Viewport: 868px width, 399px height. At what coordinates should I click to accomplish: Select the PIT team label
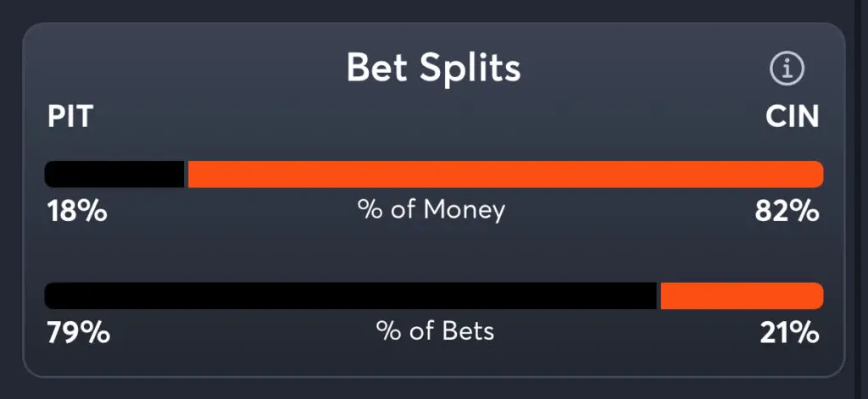tap(70, 117)
